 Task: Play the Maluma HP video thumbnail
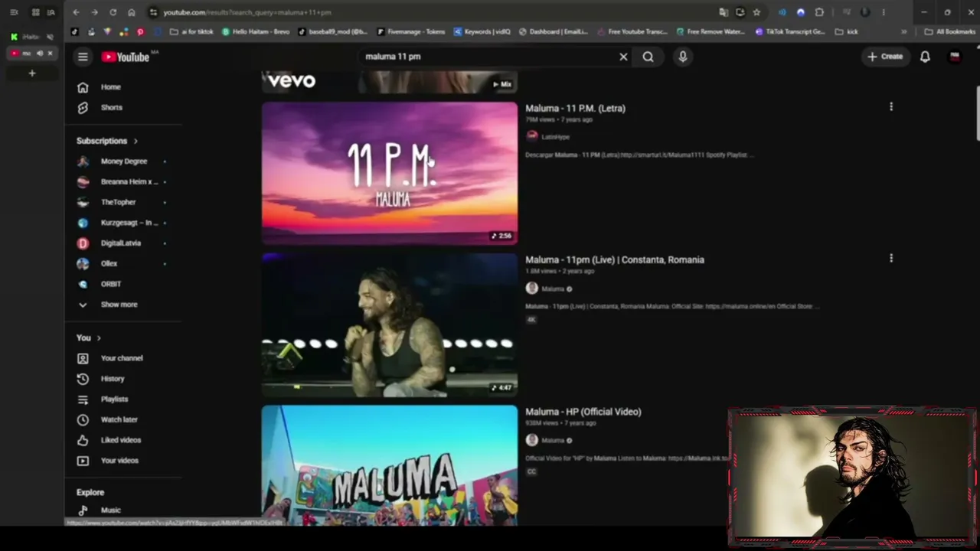point(390,465)
